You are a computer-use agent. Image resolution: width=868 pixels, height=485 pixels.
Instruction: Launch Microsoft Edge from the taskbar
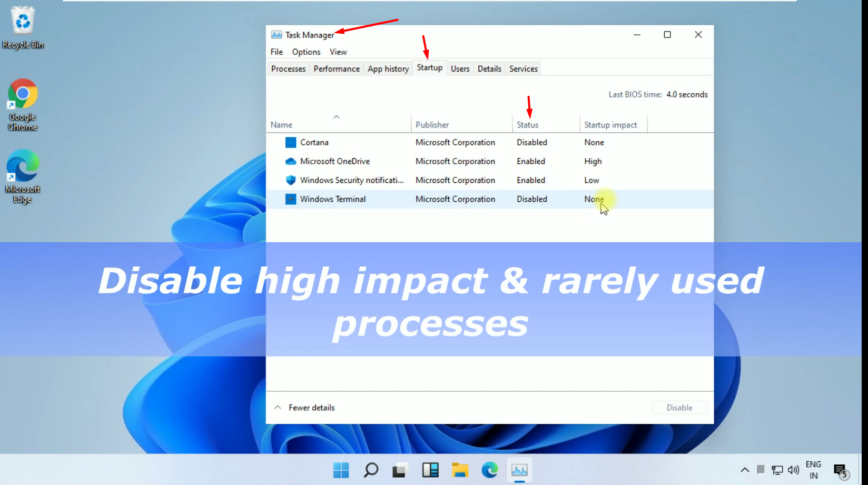click(490, 470)
